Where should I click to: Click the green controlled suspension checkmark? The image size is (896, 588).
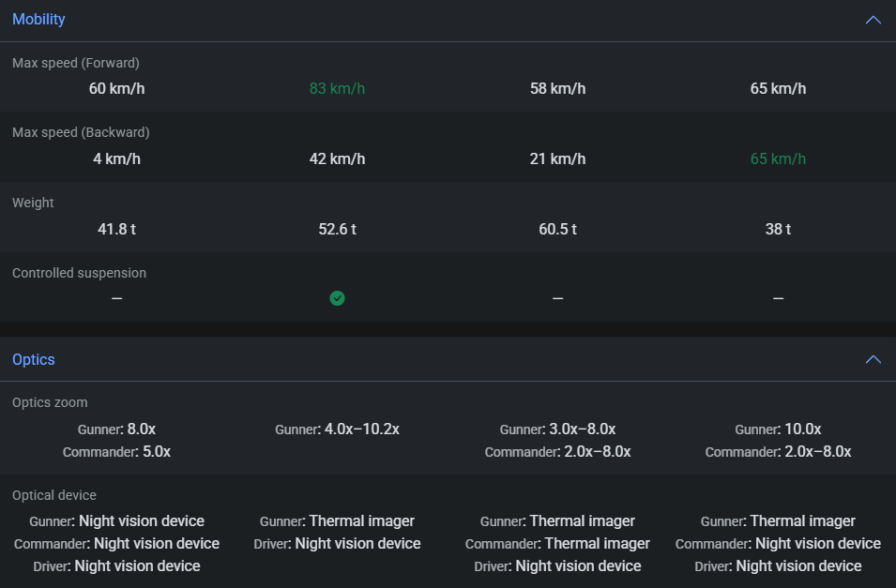coord(337,298)
